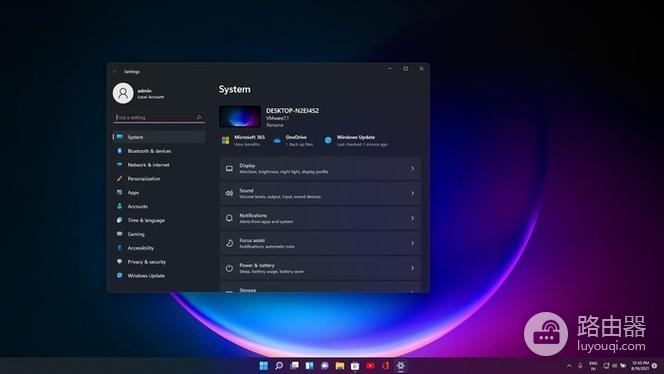Screen dimensions: 664x374
Task: Expand the Sound settings row chevron
Action: 412,194
